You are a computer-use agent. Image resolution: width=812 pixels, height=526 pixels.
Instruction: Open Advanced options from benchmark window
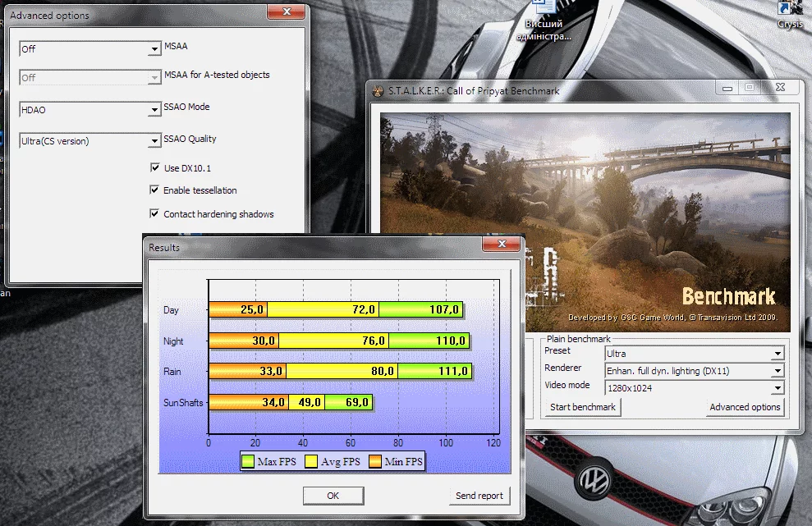pyautogui.click(x=745, y=407)
